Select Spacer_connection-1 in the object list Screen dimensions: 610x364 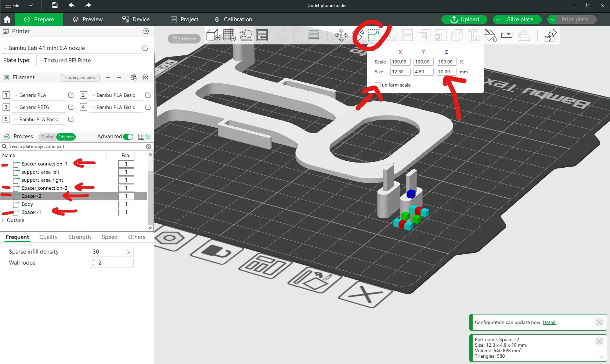point(44,164)
